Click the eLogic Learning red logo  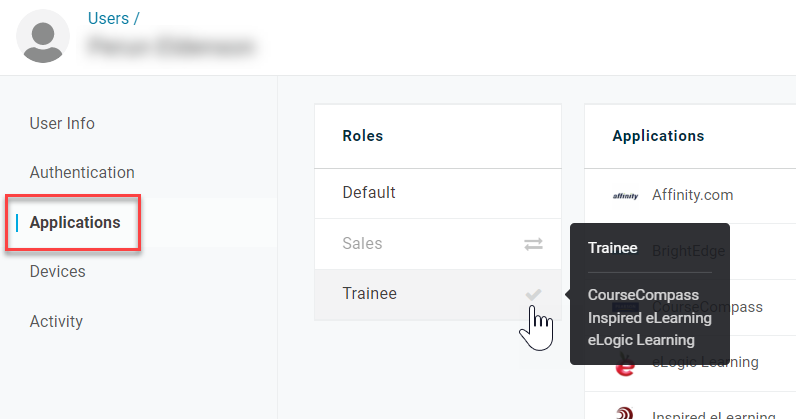[625, 366]
